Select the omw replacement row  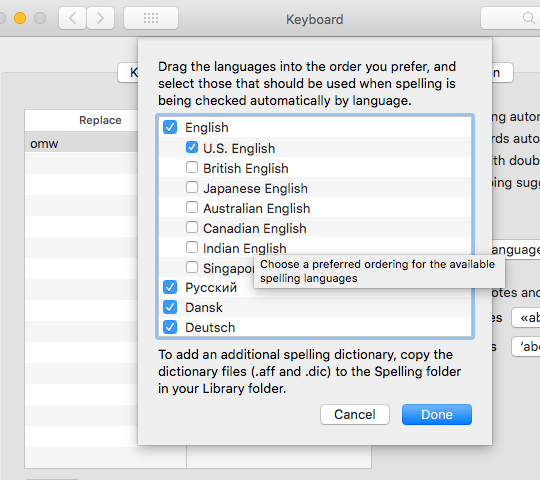(81, 143)
